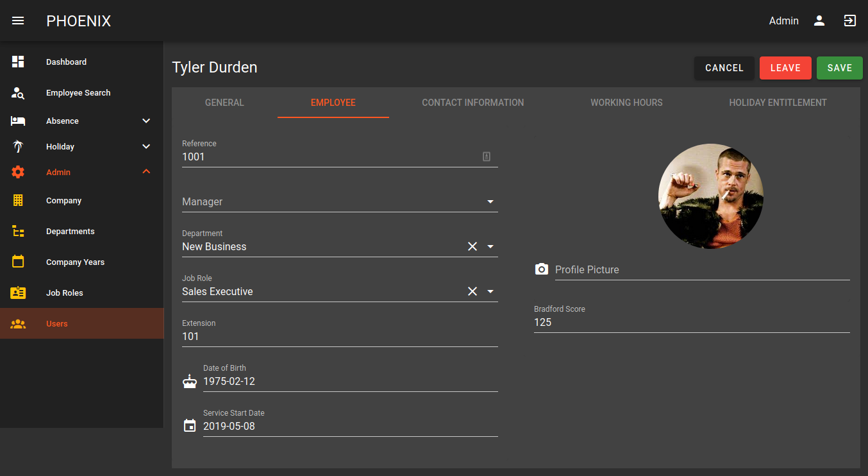The height and width of the screenshot is (476, 868).
Task: Switch to the General tab
Action: click(224, 103)
